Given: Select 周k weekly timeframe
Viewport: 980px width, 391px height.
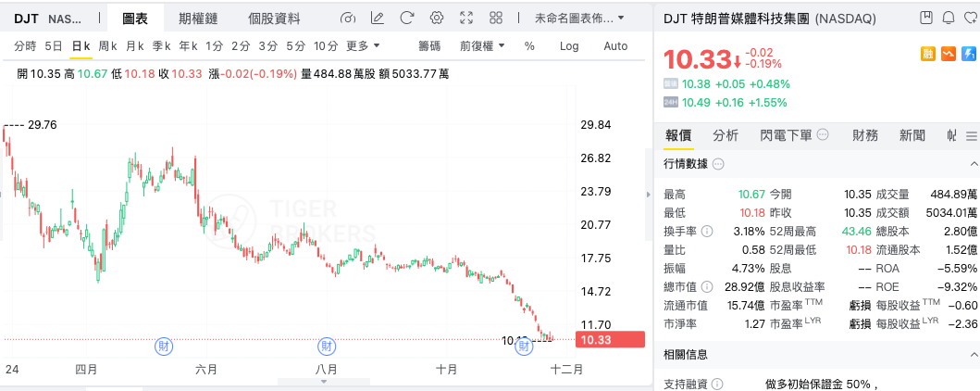Looking at the screenshot, I should [108, 45].
